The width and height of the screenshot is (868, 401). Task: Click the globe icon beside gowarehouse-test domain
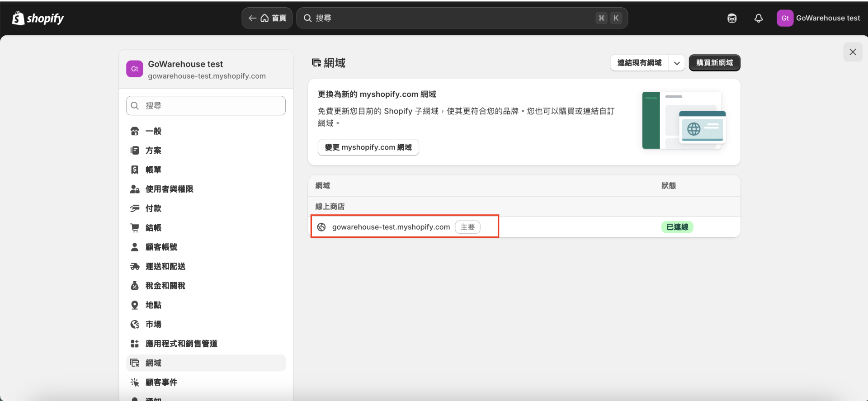coord(321,227)
